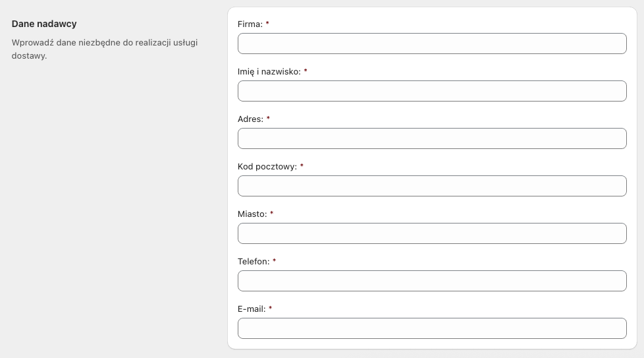
Task: Click the "Miasto:" label text
Action: (252, 214)
